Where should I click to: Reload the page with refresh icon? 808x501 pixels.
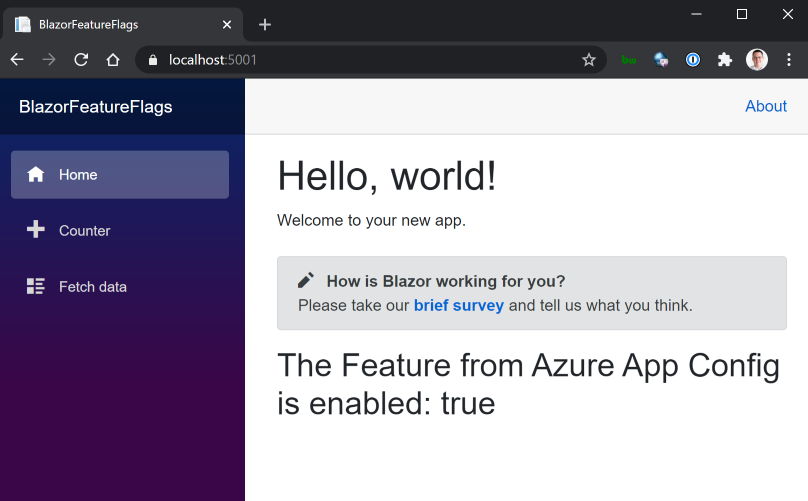[81, 60]
